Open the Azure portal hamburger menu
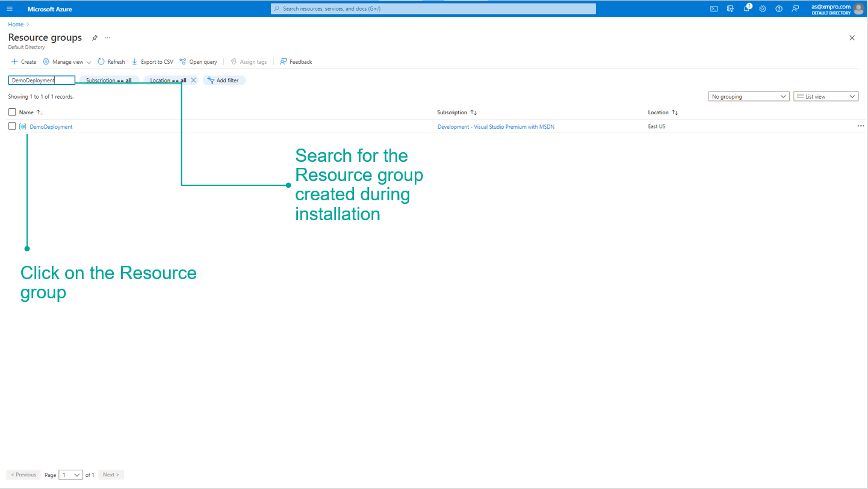Screen dimensions: 868x489 [x=10, y=9]
